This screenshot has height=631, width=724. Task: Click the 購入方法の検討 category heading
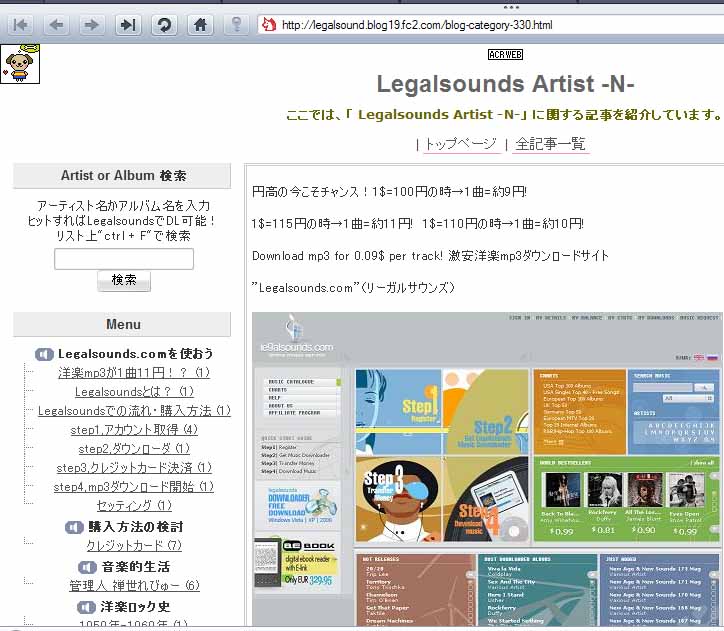(136, 527)
